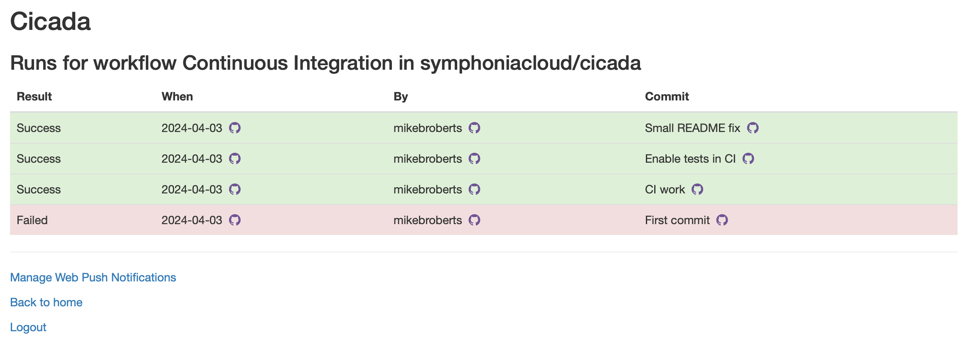980x347 pixels.
Task: Click user GitHub icon in Enable tests row
Action: (x=474, y=159)
